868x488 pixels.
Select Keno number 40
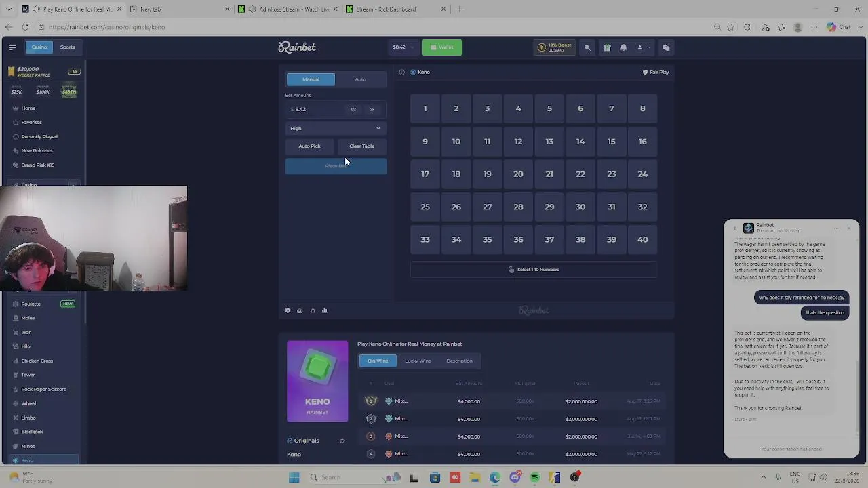pos(642,239)
